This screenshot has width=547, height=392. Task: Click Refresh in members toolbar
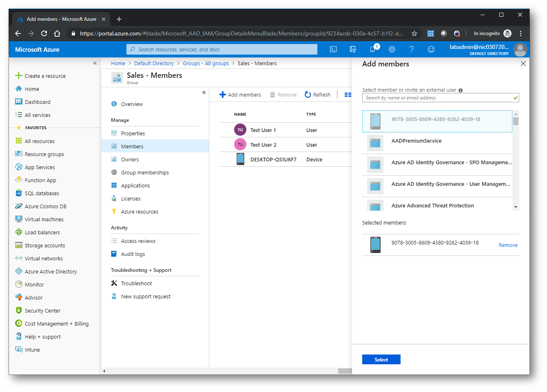pos(317,95)
